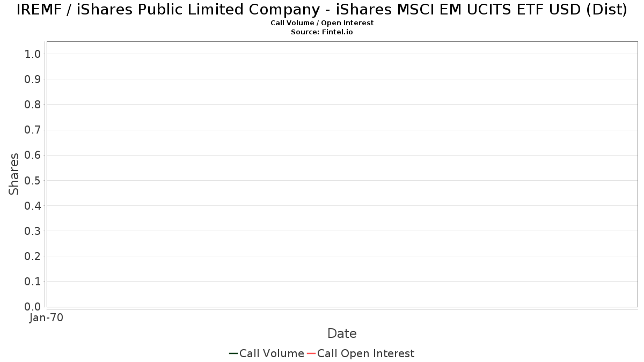This screenshot has width=644, height=362.
Task: Toggle the Call Open Interest legend label
Action: 365,353
